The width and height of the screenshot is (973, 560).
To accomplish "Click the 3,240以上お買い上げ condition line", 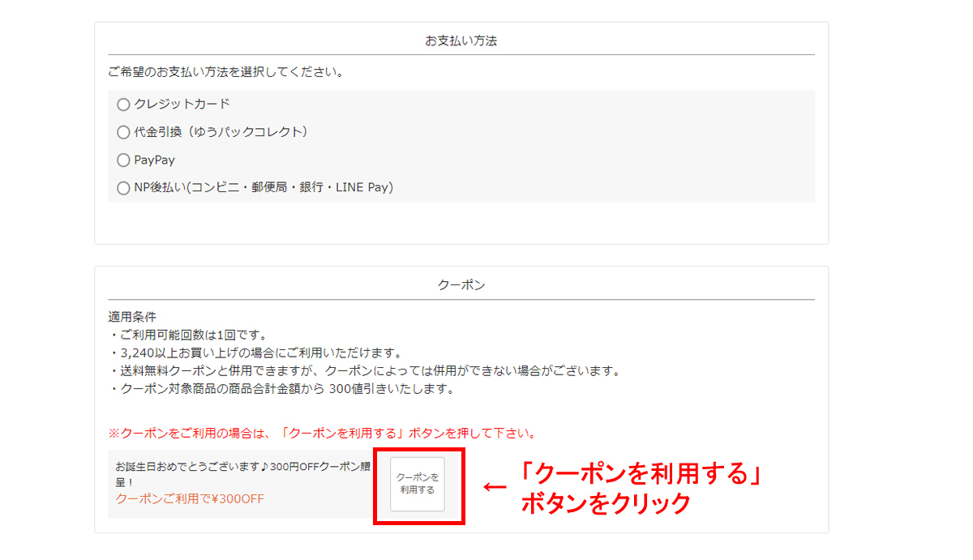I will [x=255, y=353].
